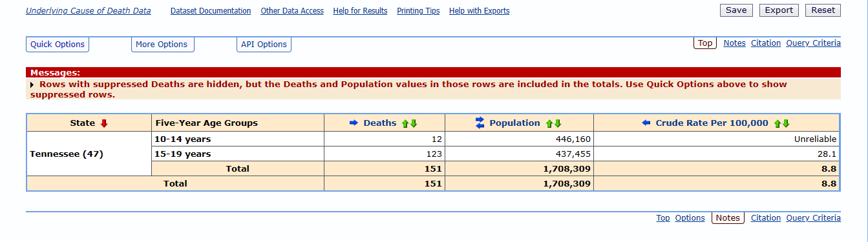Screen dimensions: 868x242
Task: Save the query results
Action: 736,10
